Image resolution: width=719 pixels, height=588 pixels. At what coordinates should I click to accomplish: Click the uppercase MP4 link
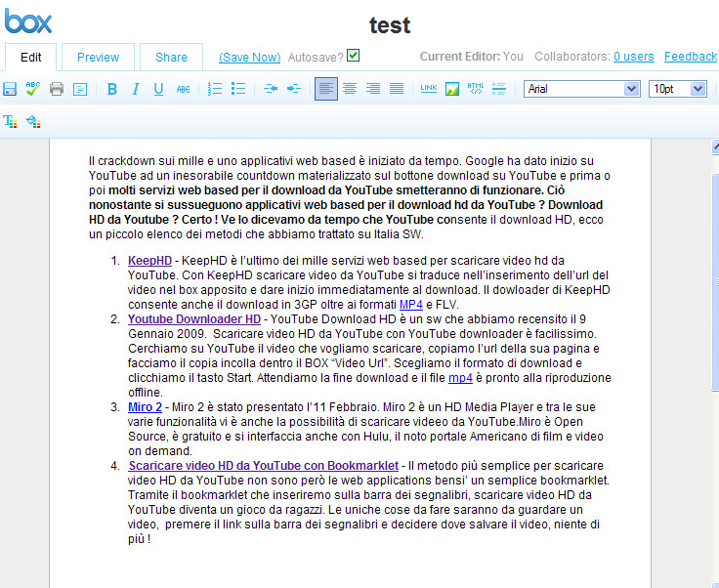click(411, 305)
